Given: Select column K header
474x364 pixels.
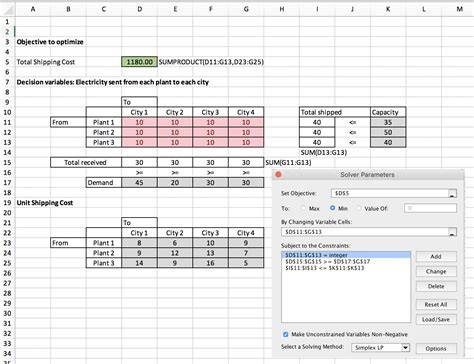Looking at the screenshot, I should tap(388, 9).
